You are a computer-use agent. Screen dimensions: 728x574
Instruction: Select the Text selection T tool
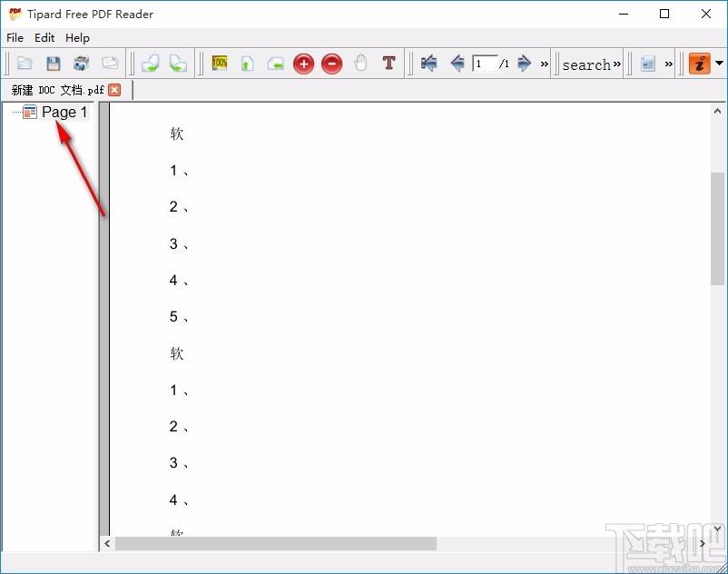[389, 63]
